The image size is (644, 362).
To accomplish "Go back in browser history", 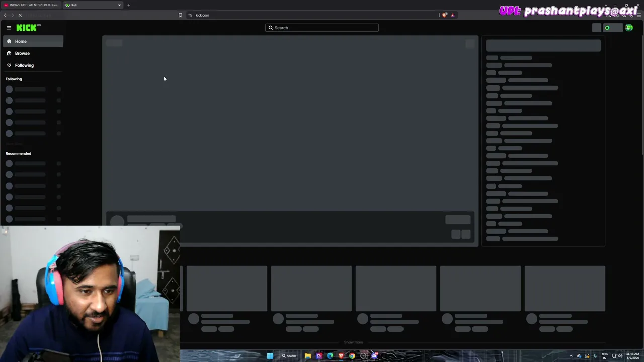I will [5, 15].
